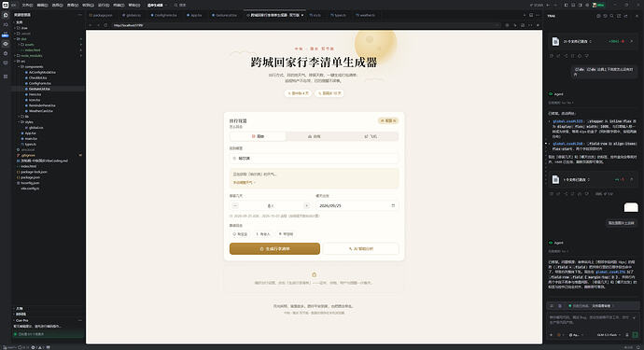
Task: Open explorer panel more actions ellipsis
Action: tap(79, 15)
